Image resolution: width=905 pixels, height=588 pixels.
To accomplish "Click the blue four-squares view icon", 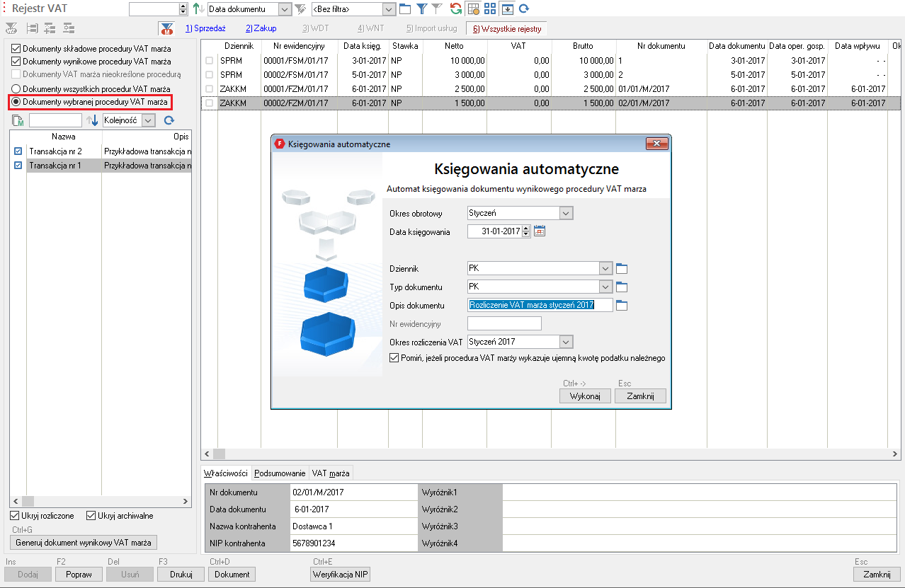I will (490, 9).
